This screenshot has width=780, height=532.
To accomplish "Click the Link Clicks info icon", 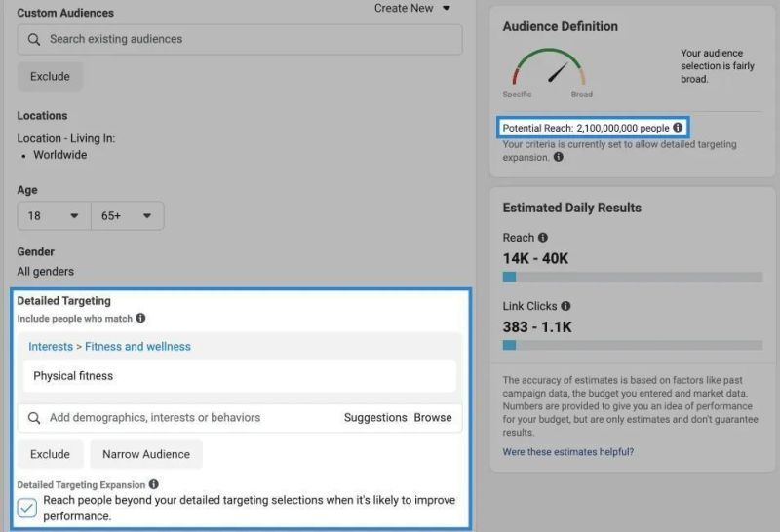I will point(565,306).
